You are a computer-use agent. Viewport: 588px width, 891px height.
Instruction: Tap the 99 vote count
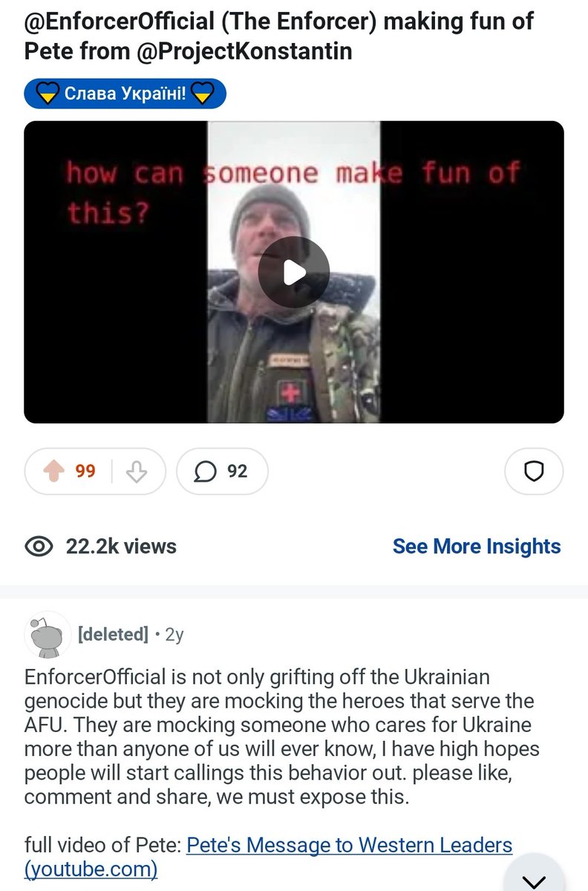point(85,471)
